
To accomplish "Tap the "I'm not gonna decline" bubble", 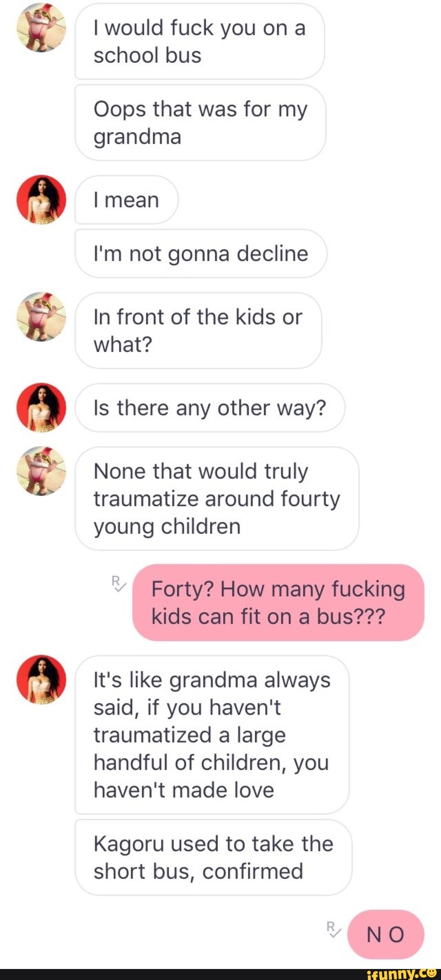I will [x=201, y=253].
